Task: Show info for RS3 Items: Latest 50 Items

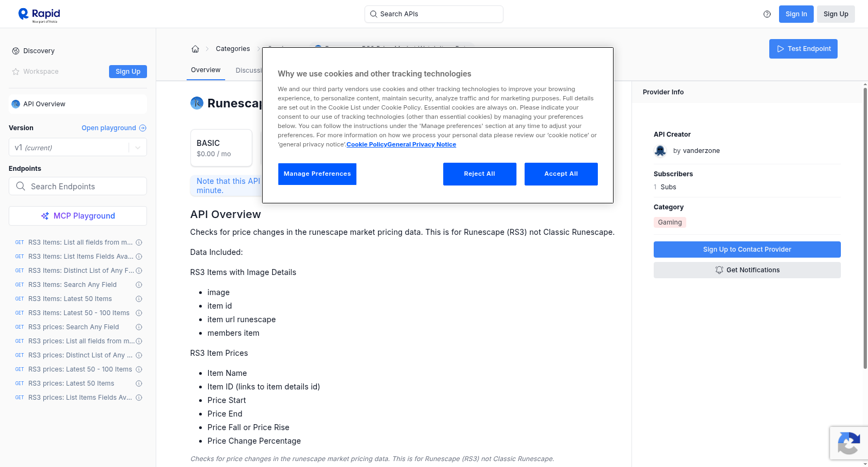Action: [139, 299]
